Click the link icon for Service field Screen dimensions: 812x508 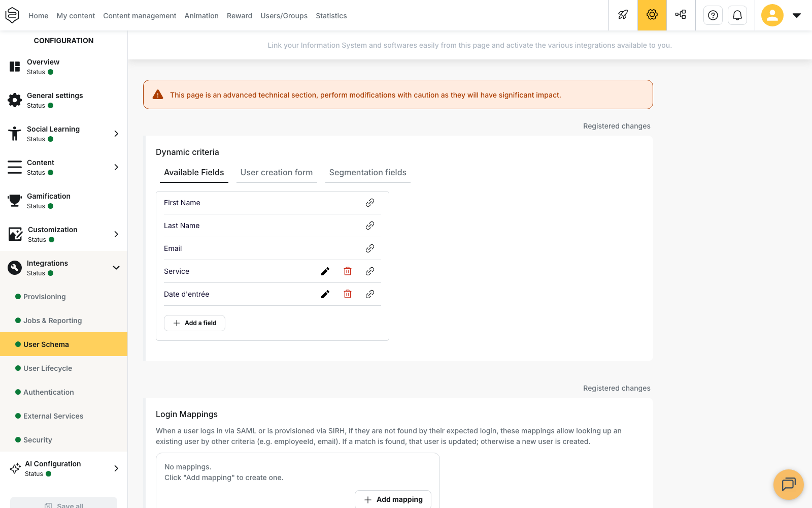pos(370,271)
